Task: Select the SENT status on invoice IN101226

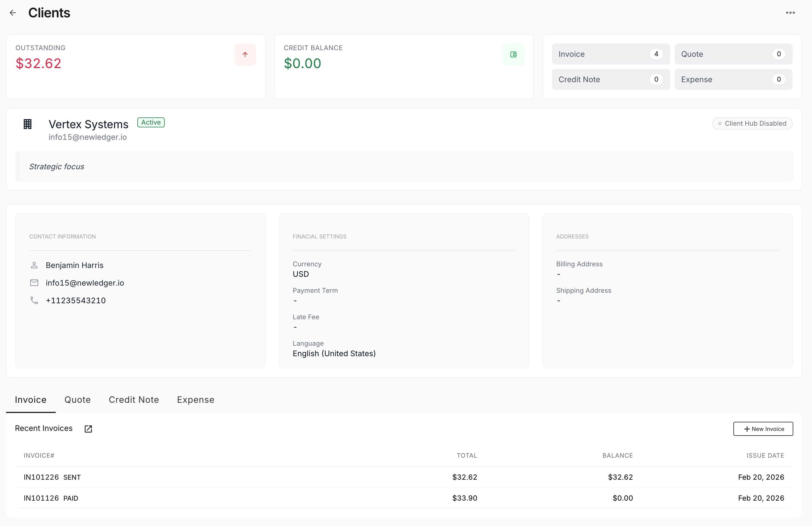Action: [72, 477]
